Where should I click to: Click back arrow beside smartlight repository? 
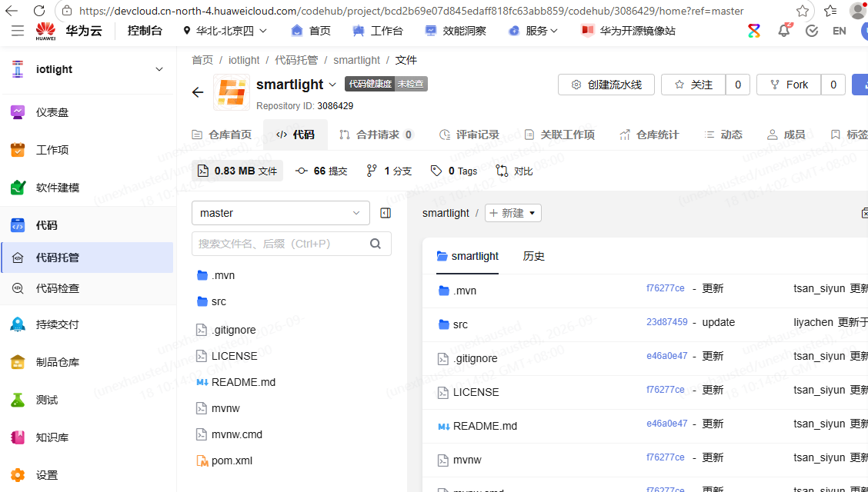click(198, 92)
